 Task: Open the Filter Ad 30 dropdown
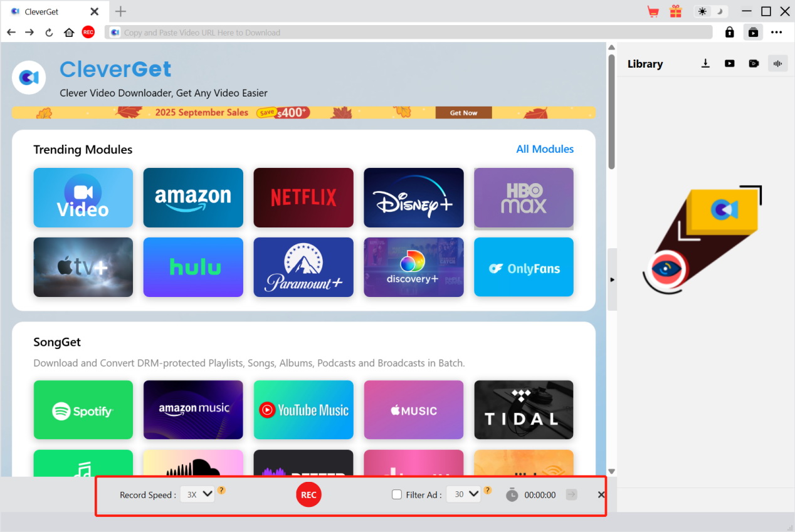[463, 494]
